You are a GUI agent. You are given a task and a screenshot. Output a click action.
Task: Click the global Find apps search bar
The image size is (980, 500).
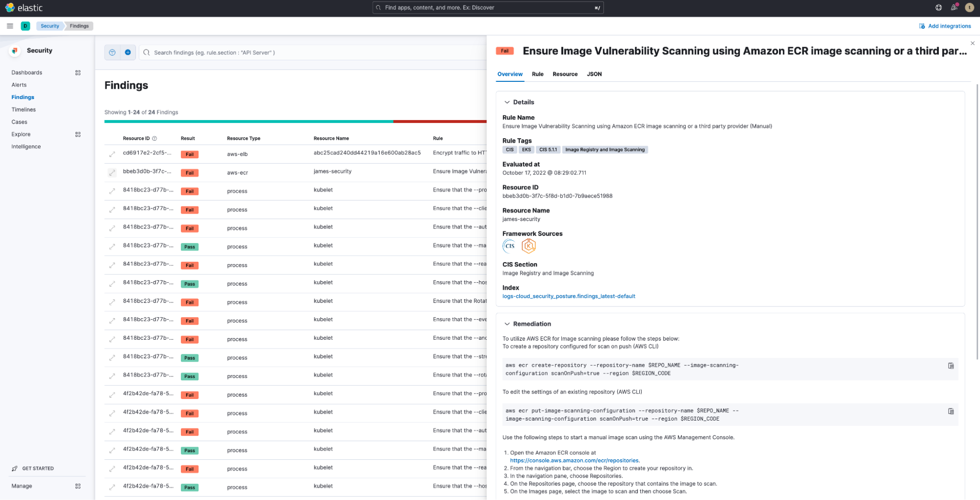[x=488, y=7]
